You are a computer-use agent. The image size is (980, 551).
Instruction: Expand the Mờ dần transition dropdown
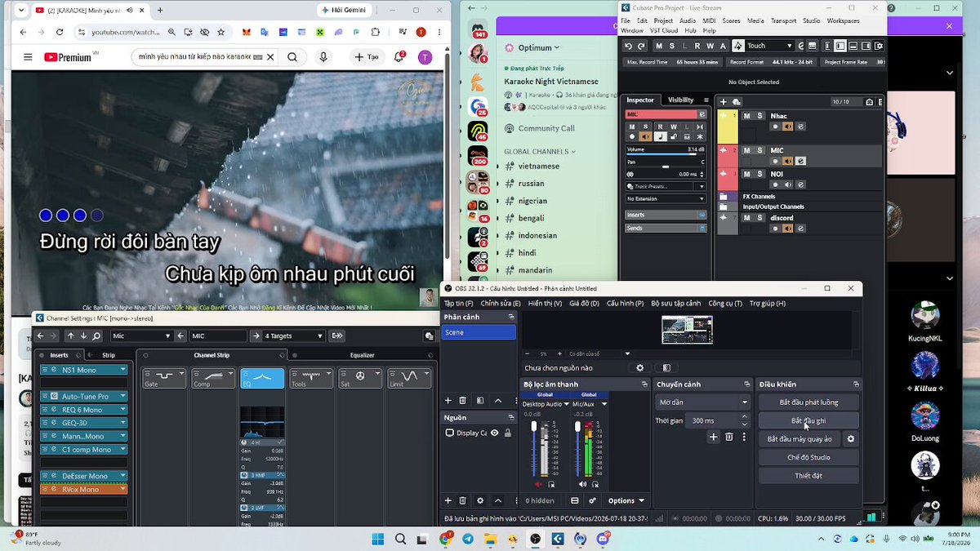[702, 402]
